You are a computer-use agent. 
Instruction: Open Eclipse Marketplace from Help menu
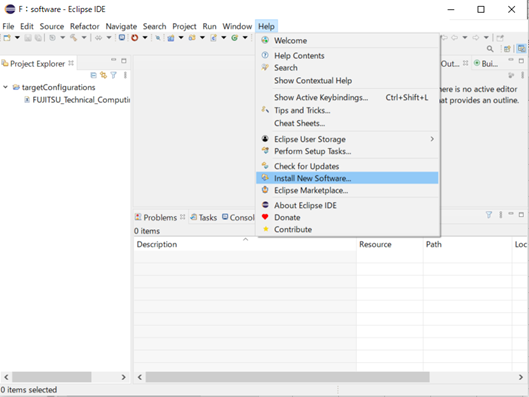[x=347, y=190]
